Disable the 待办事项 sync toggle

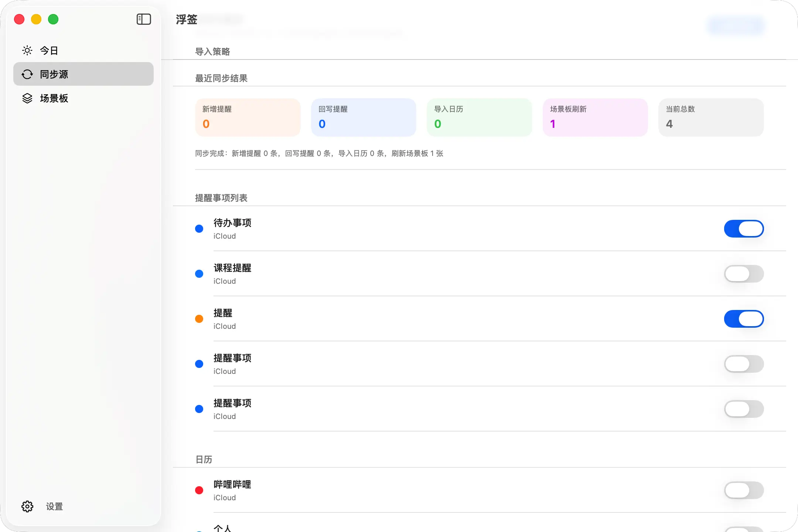coord(744,229)
